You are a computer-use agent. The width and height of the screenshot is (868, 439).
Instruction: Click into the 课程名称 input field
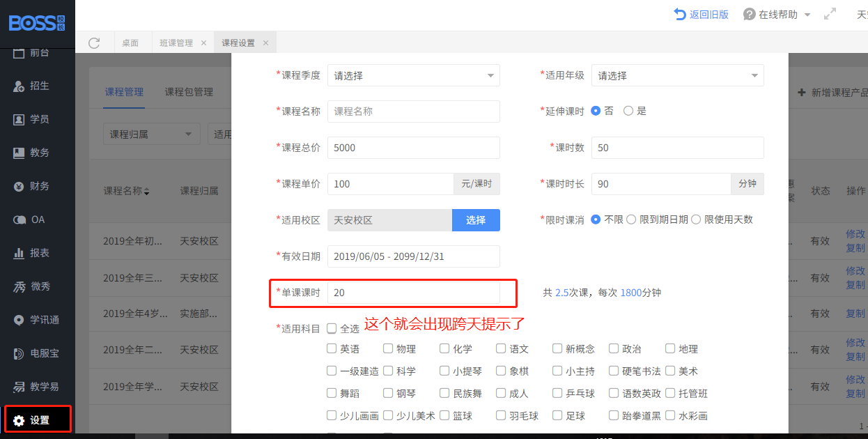[x=414, y=111]
